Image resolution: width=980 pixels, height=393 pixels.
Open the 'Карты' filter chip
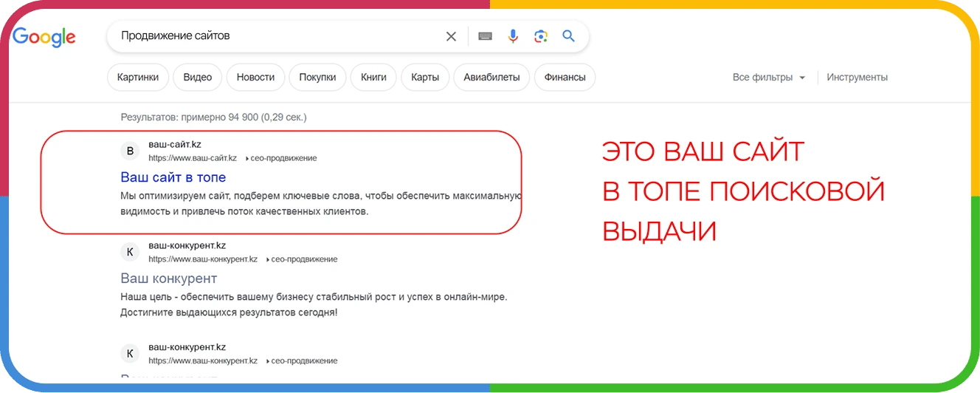[x=425, y=77]
